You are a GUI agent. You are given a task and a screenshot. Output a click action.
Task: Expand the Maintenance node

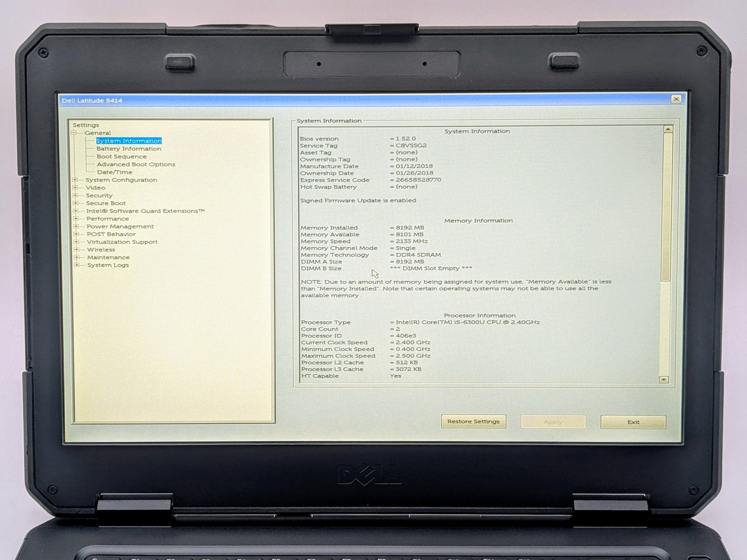point(77,257)
